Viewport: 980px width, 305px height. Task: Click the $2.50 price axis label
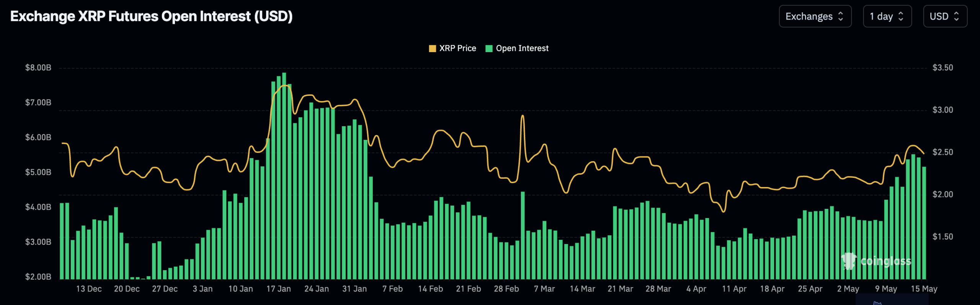(x=943, y=152)
